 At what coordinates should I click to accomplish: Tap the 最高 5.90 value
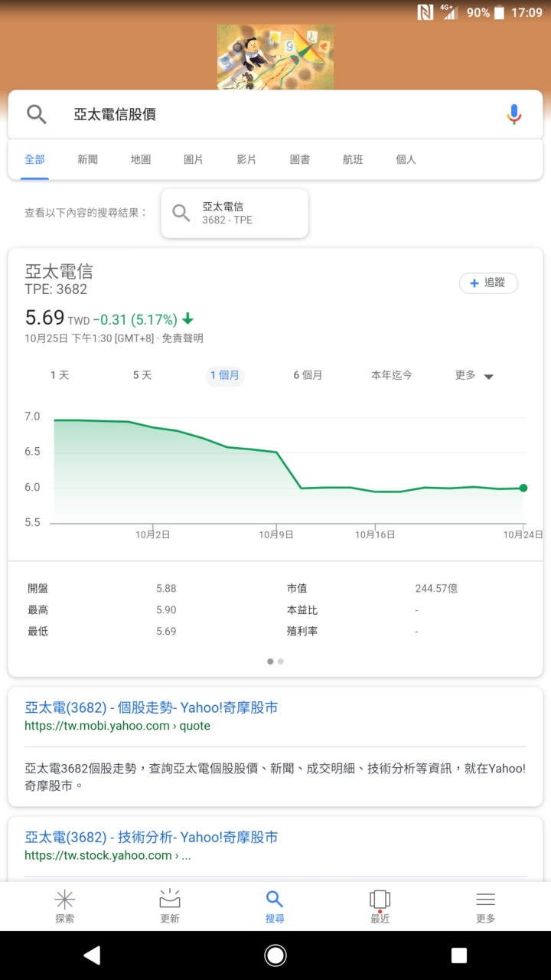pos(166,609)
